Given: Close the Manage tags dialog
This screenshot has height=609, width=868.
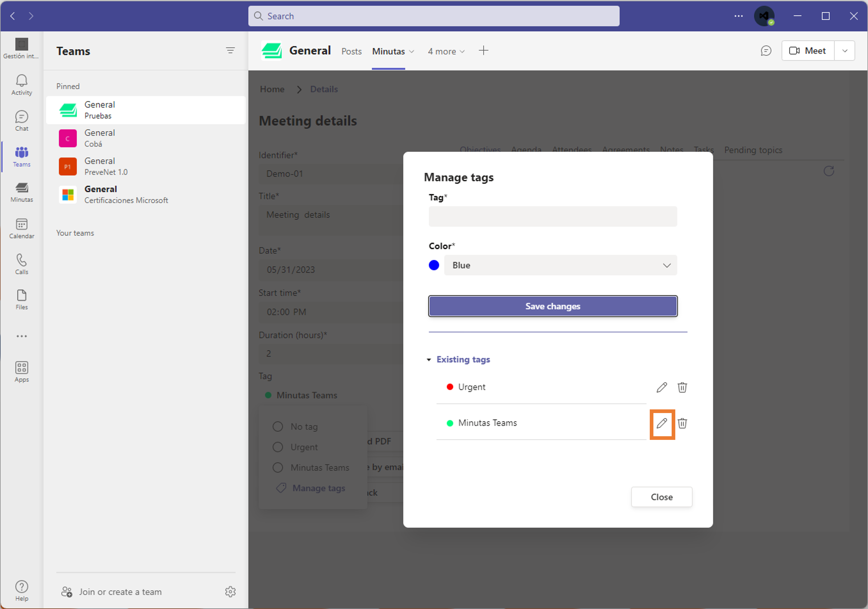Looking at the screenshot, I should pyautogui.click(x=661, y=497).
